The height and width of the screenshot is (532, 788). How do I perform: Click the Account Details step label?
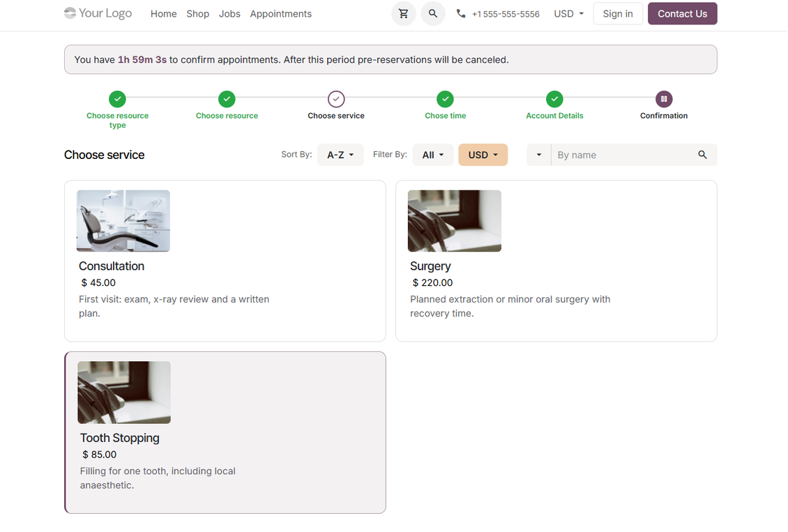(x=554, y=116)
